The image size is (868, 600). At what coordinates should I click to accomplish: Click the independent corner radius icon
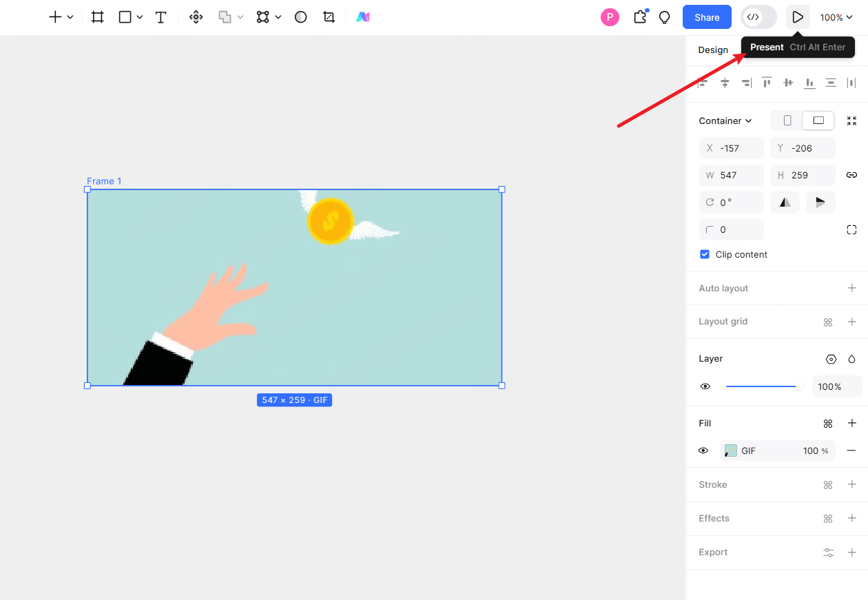click(x=851, y=229)
